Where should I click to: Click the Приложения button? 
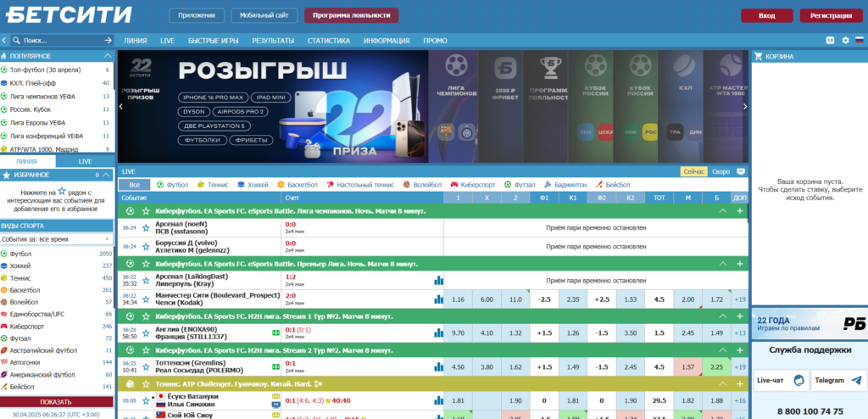(x=197, y=15)
